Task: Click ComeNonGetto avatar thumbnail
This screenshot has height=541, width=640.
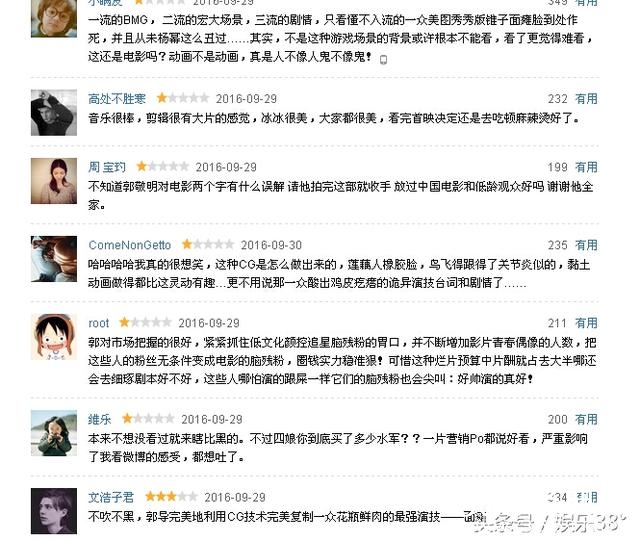Action: coord(54,259)
